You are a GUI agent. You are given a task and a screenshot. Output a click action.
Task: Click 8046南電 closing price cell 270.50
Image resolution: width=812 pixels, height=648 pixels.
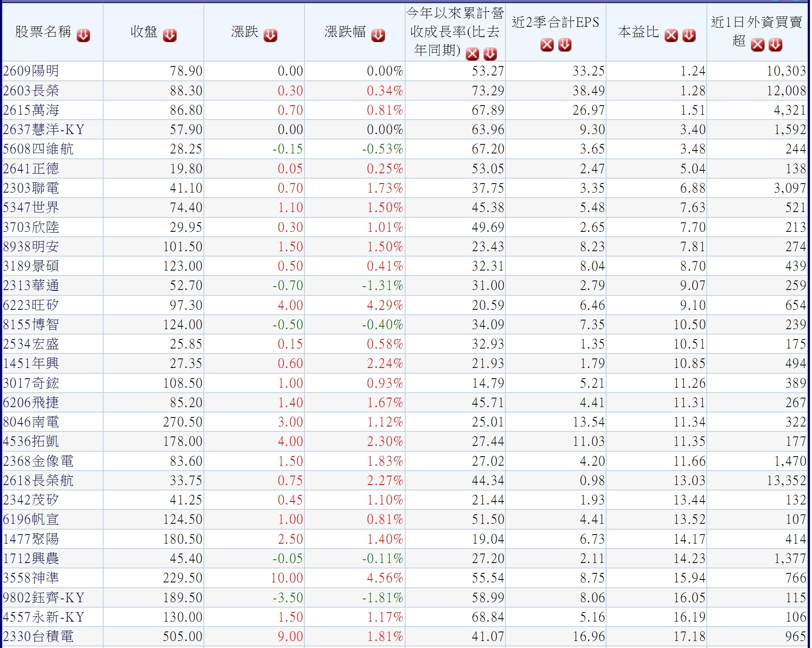tap(182, 422)
